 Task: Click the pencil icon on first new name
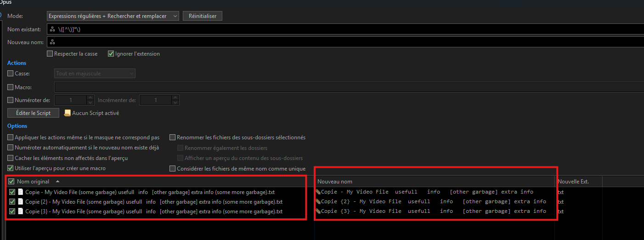coord(318,192)
